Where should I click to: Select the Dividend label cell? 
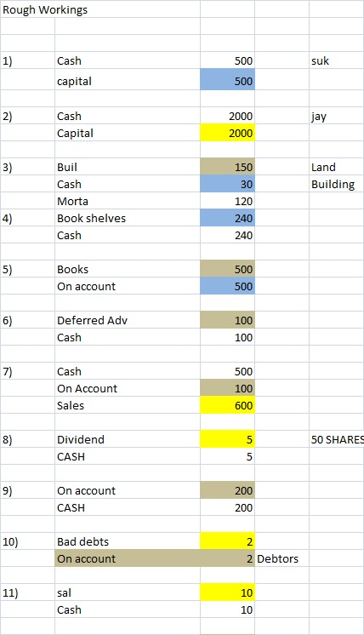click(128, 439)
